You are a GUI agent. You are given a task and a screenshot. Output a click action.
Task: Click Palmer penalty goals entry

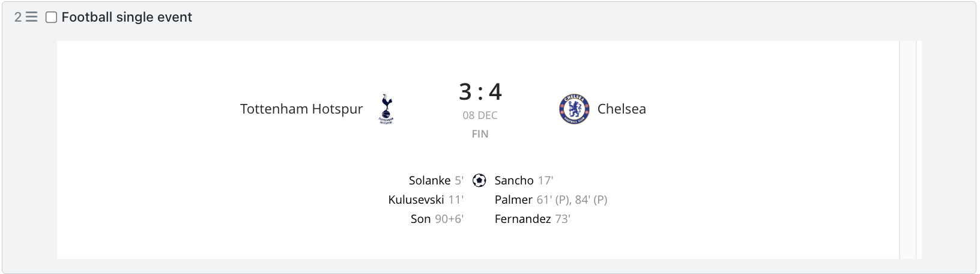(551, 199)
